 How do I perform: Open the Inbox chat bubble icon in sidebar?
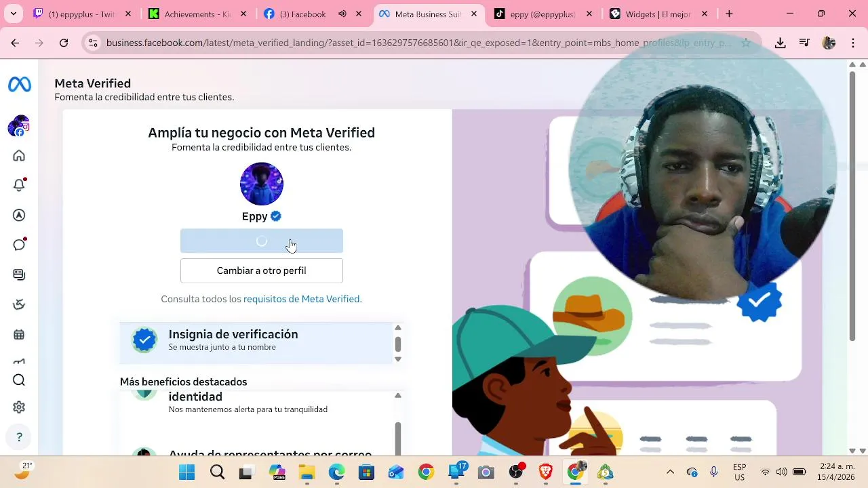click(19, 245)
